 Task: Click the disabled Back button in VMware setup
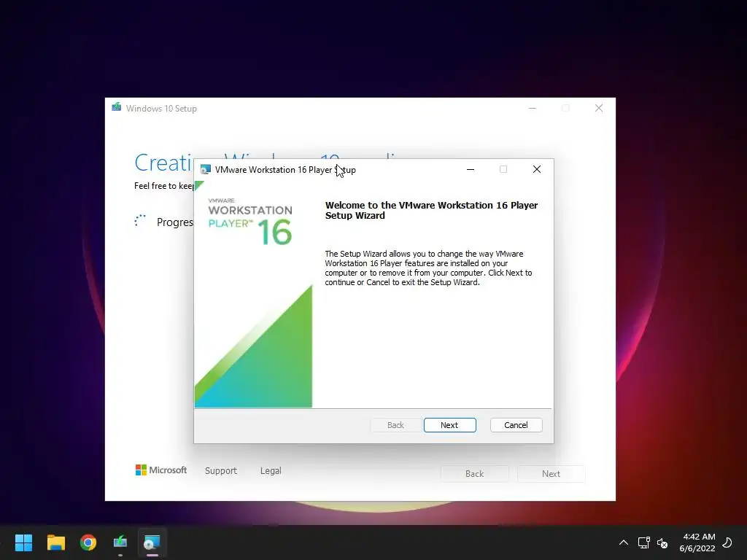pyautogui.click(x=395, y=425)
